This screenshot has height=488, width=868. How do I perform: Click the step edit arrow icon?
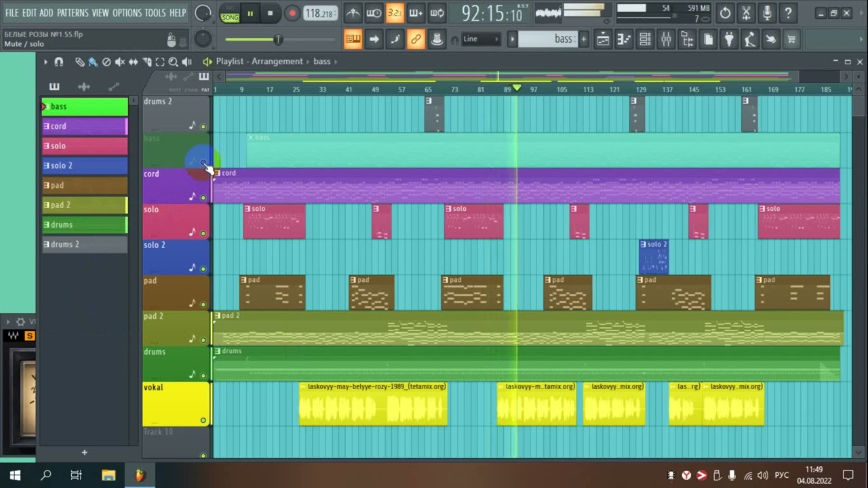coord(374,39)
